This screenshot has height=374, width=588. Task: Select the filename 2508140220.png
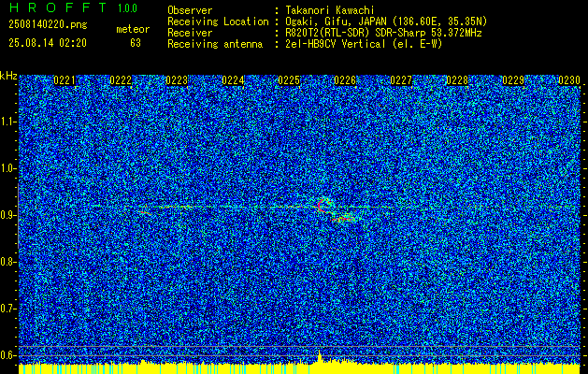48,25
